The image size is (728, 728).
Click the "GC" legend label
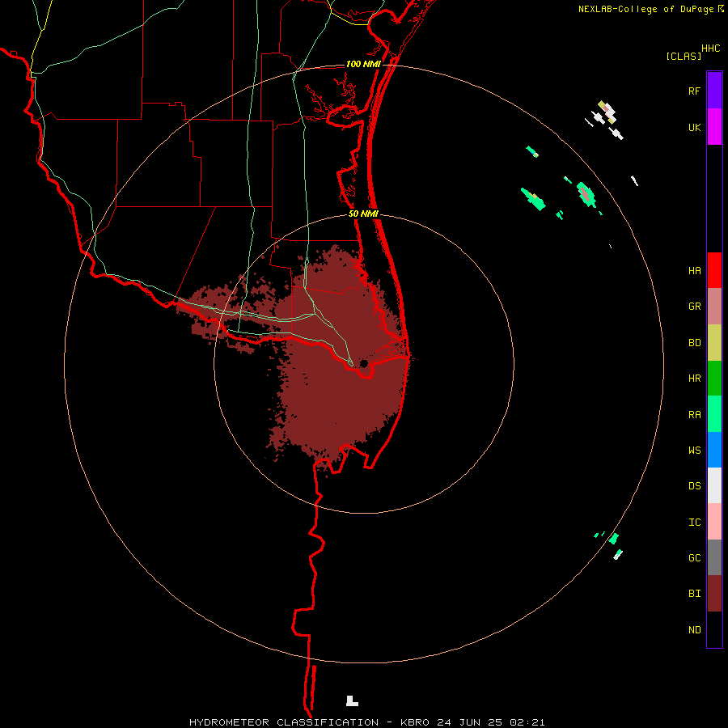pyautogui.click(x=694, y=558)
